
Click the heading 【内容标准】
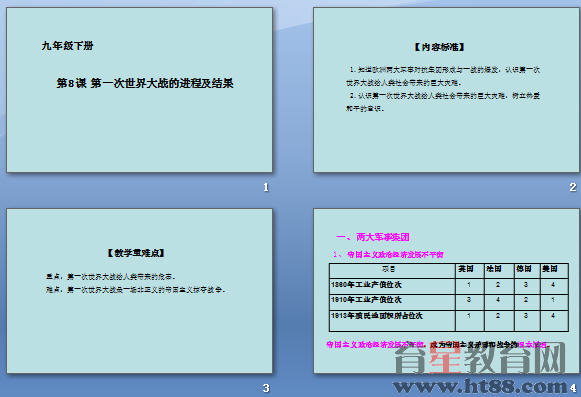click(x=439, y=47)
